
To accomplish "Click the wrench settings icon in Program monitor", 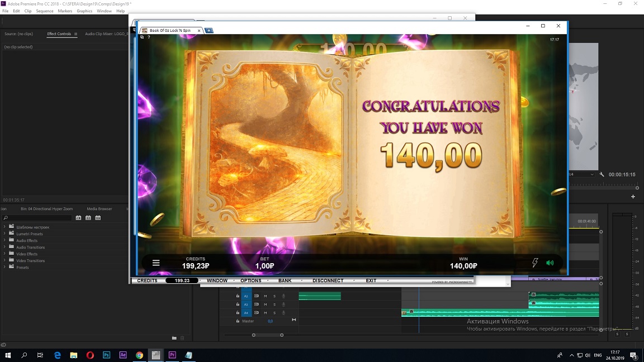I will point(602,174).
